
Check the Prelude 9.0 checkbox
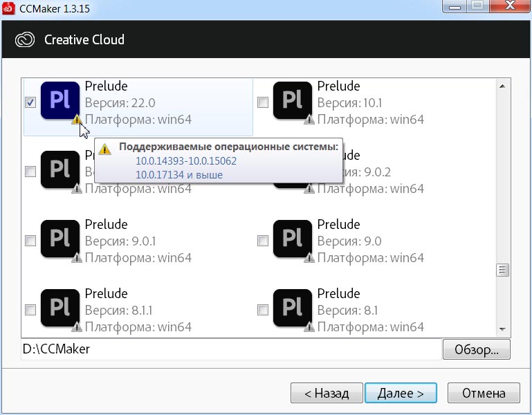pyautogui.click(x=263, y=241)
